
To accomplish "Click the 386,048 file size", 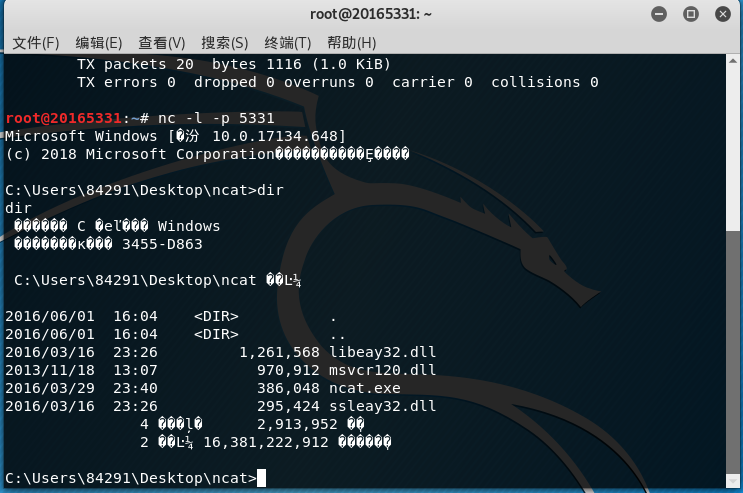I will tap(289, 388).
